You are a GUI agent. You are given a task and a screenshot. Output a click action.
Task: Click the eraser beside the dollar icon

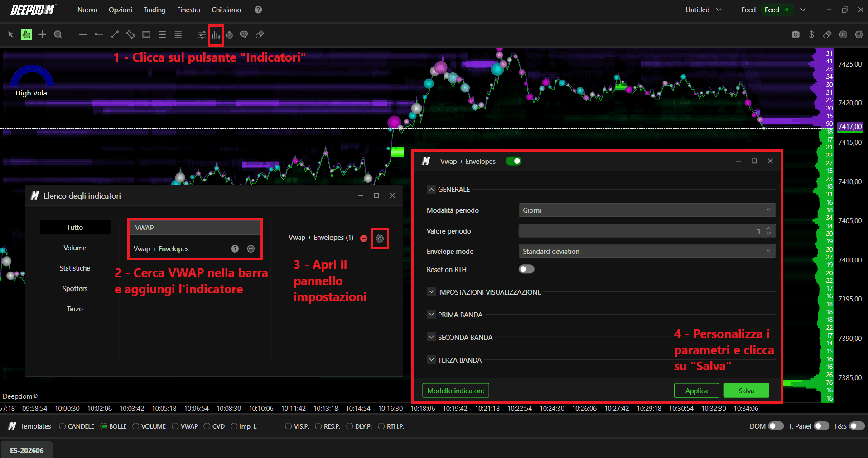pos(827,34)
